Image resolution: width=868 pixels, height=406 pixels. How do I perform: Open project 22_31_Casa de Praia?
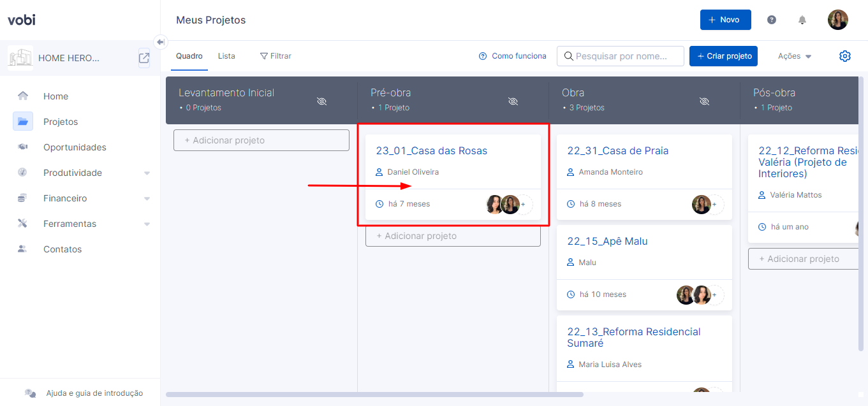point(618,151)
